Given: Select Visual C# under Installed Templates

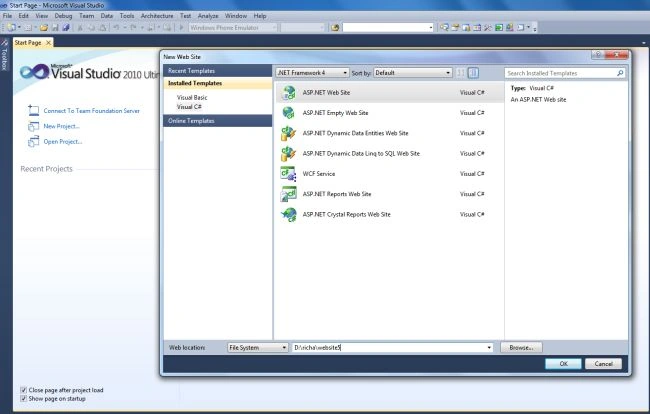Looking at the screenshot, I should 189,107.
